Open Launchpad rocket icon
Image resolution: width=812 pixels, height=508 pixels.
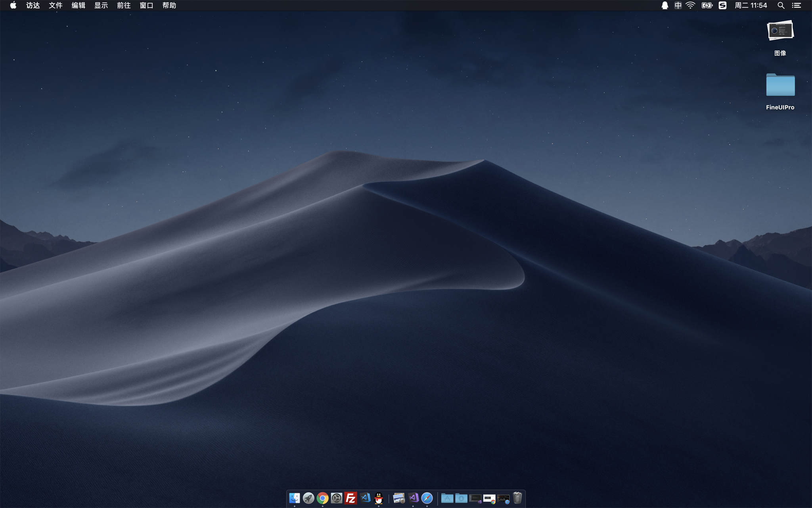[x=308, y=498]
